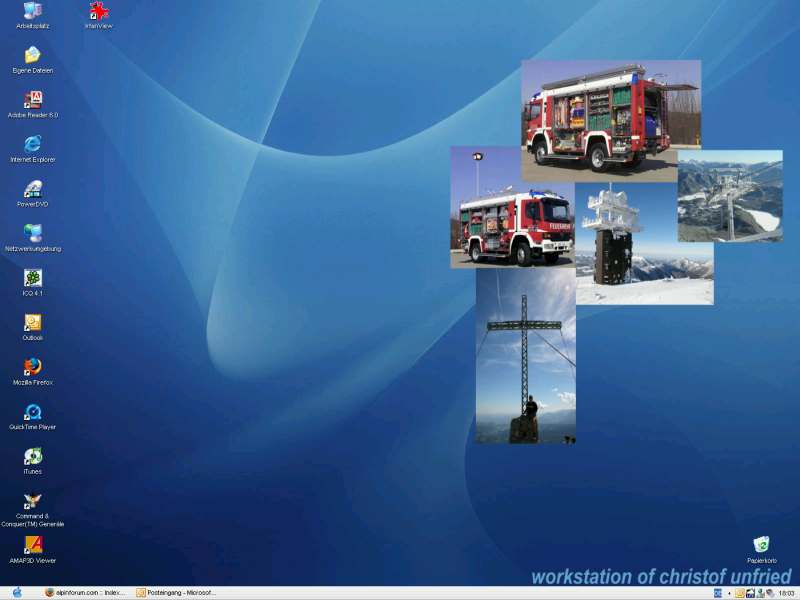This screenshot has width=800, height=600.
Task: Select the PowerDVD shortcut
Action: [x=33, y=189]
